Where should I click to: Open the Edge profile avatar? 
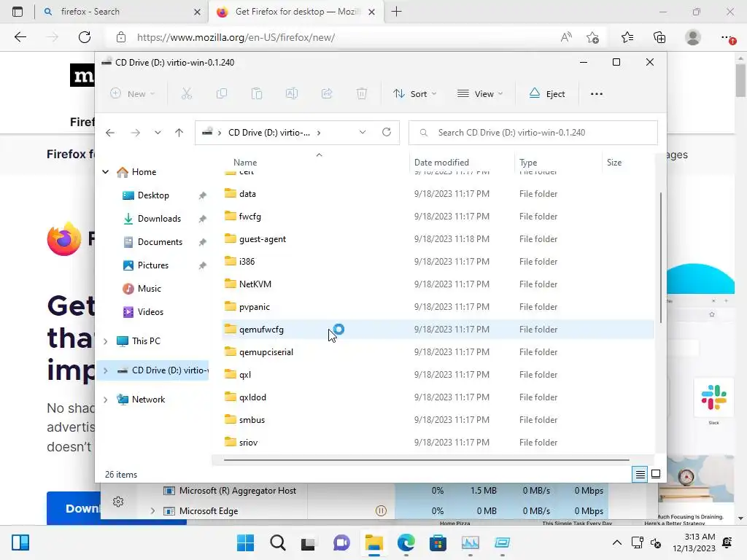[x=693, y=37]
